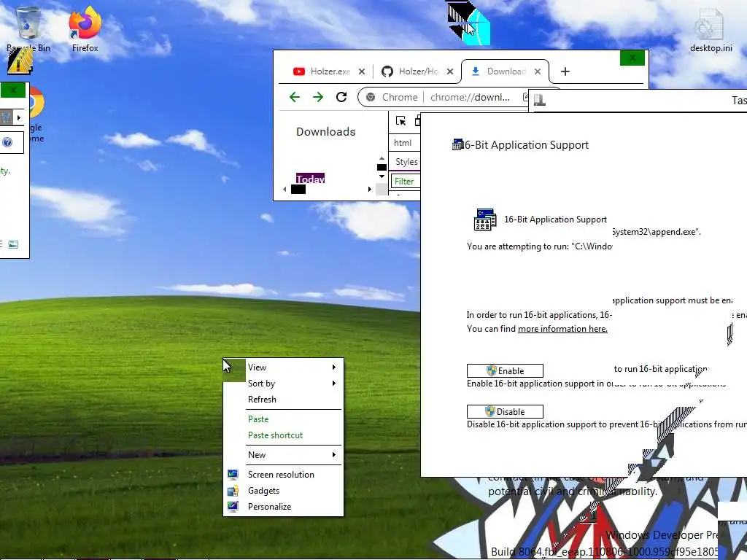Screen dimensions: 747x560
Task: Click the Downloads horizontal scrollbar left arrow
Action: point(285,189)
